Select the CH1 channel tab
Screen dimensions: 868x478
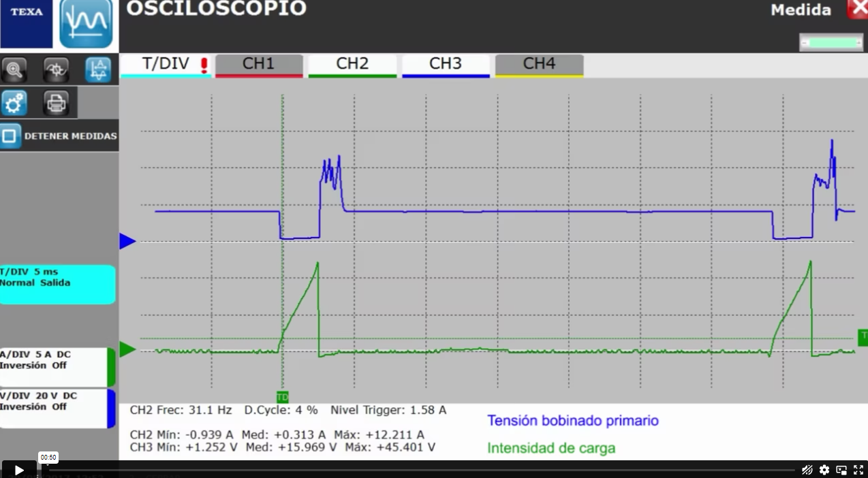pyautogui.click(x=259, y=65)
